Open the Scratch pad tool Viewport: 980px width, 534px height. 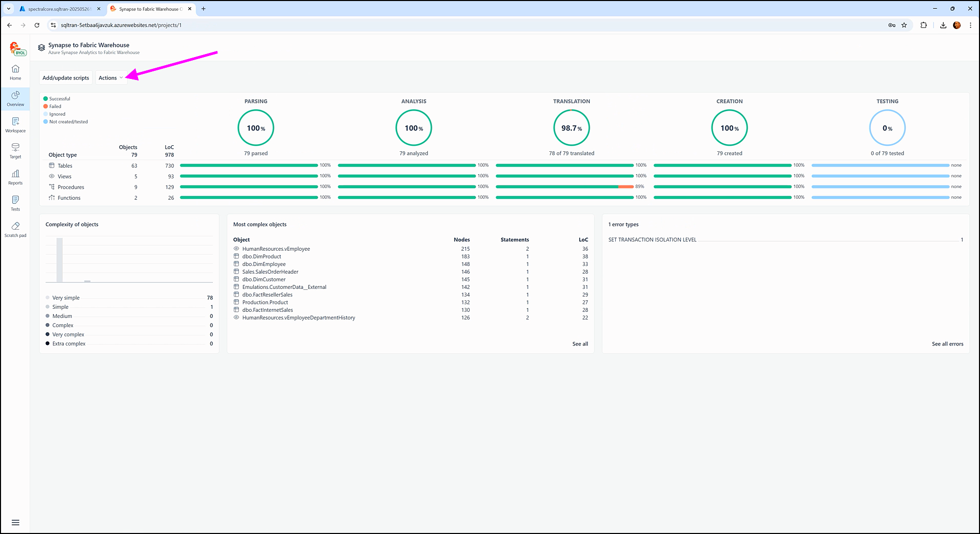pos(15,229)
